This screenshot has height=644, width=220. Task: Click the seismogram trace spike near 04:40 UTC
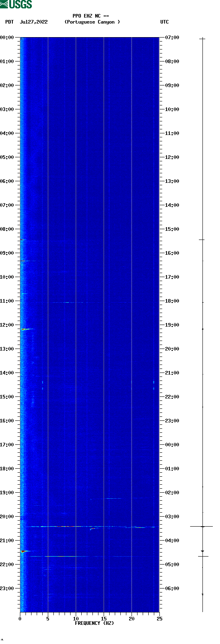(203, 556)
